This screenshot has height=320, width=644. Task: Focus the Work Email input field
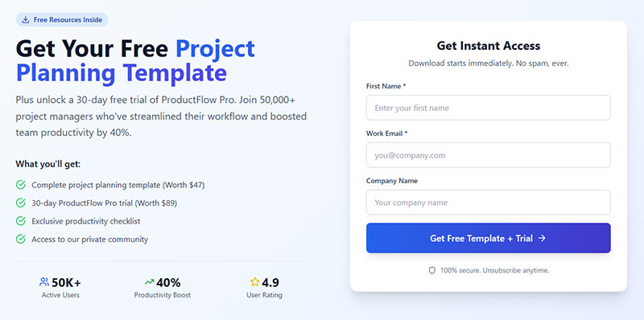click(489, 155)
